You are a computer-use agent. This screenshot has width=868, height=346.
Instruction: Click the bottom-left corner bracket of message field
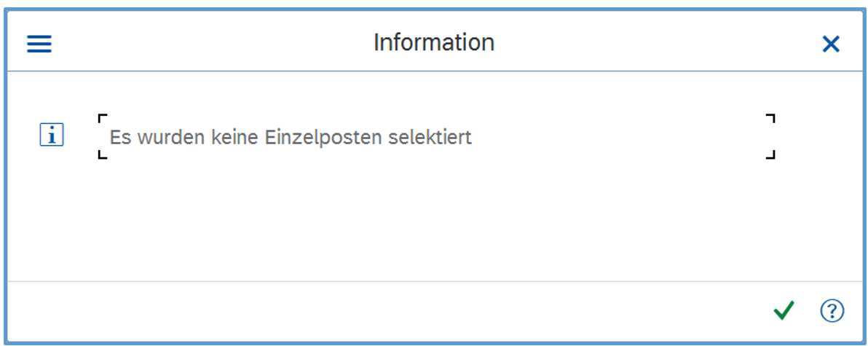click(x=102, y=155)
